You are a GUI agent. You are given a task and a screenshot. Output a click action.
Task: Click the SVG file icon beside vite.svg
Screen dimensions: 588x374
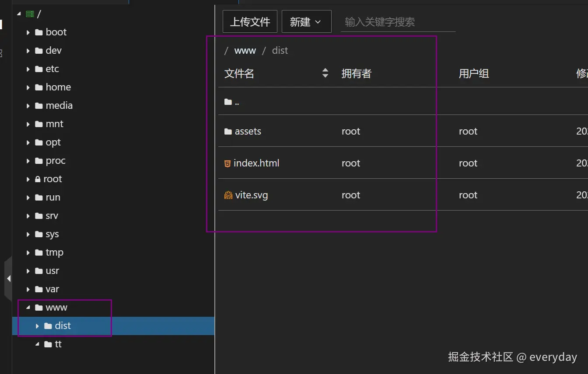pos(228,195)
